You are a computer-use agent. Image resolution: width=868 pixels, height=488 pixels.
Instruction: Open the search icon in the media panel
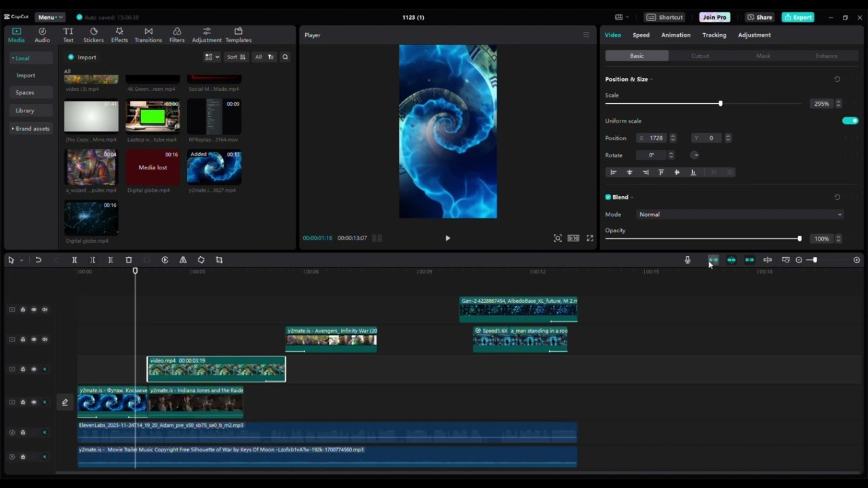pos(285,57)
